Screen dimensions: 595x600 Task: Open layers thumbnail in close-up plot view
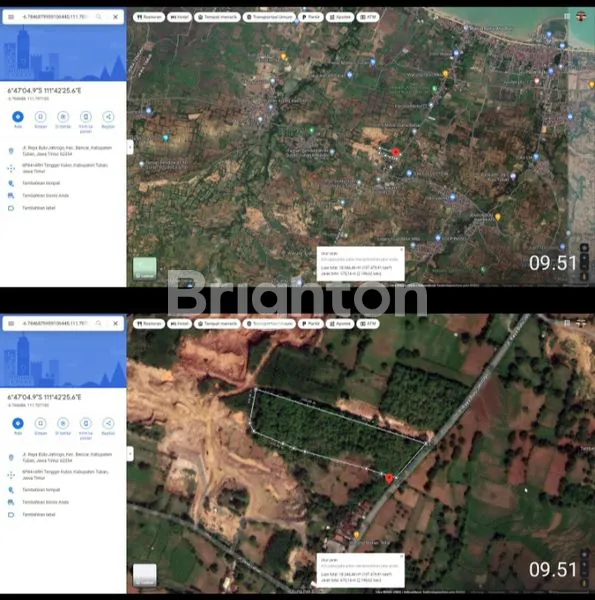[145, 575]
